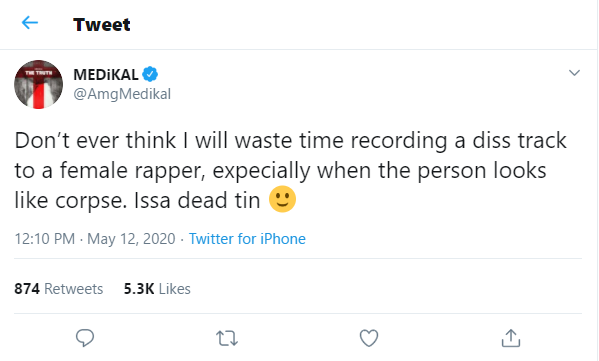The image size is (599, 361).
Task: Click the tweet text about diss track
Action: [x=290, y=170]
